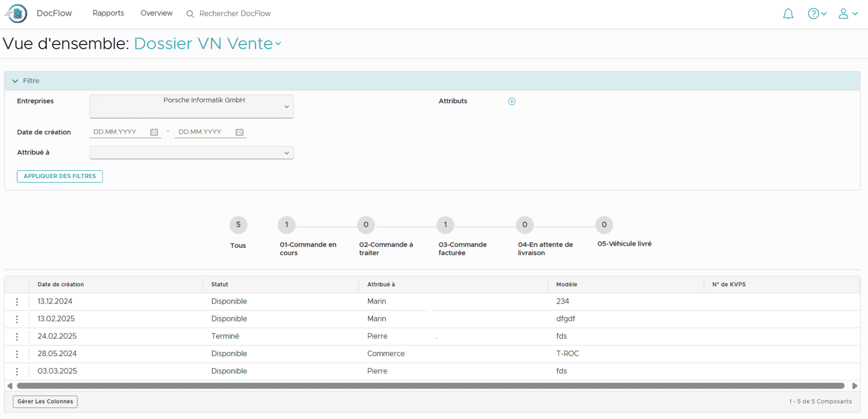Screen dimensions: 868x419
Task: Expand the Entreprises dropdown
Action: click(x=286, y=107)
